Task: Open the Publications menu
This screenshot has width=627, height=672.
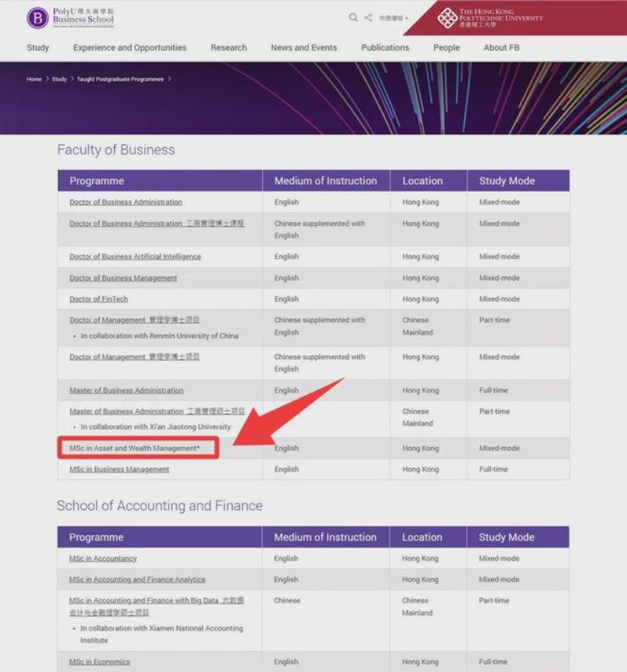Action: pos(385,48)
